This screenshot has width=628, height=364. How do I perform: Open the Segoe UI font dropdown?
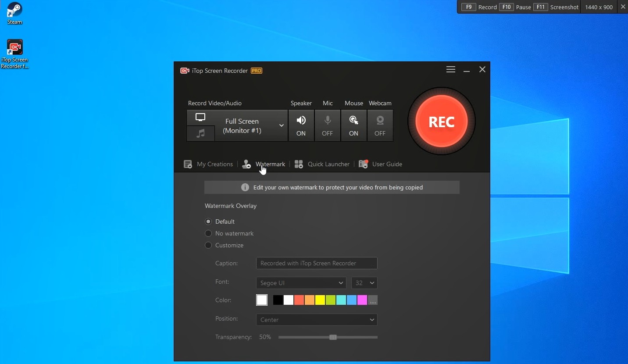301,283
